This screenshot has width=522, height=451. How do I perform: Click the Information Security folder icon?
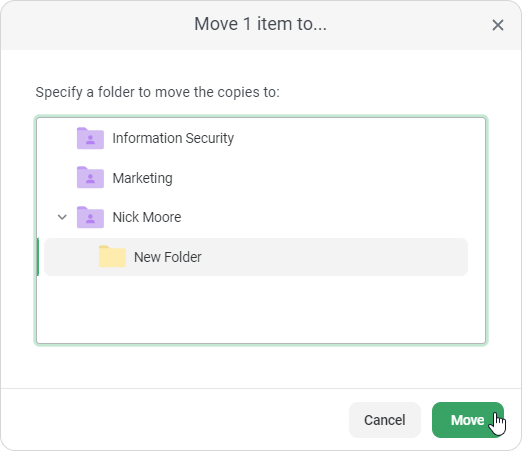click(x=90, y=138)
